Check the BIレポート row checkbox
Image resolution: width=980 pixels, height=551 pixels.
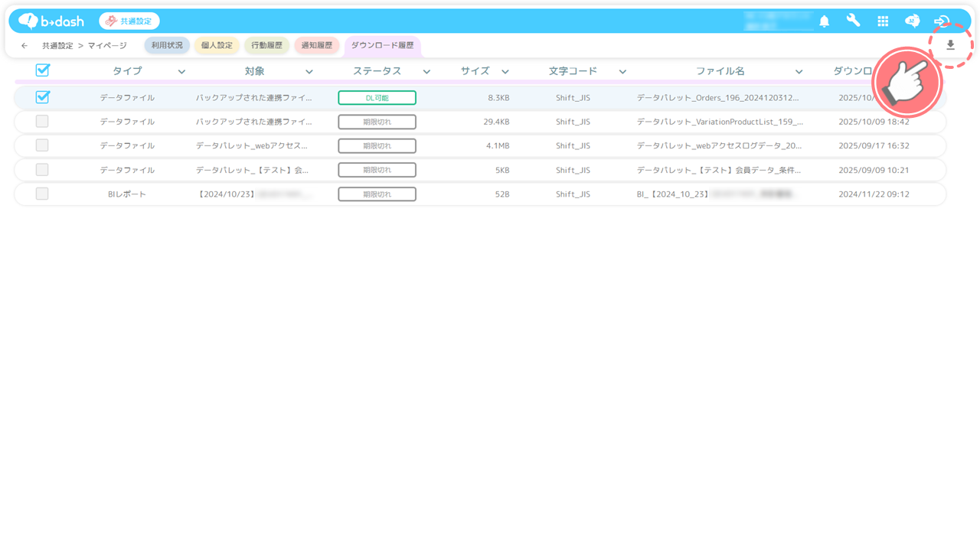click(42, 194)
